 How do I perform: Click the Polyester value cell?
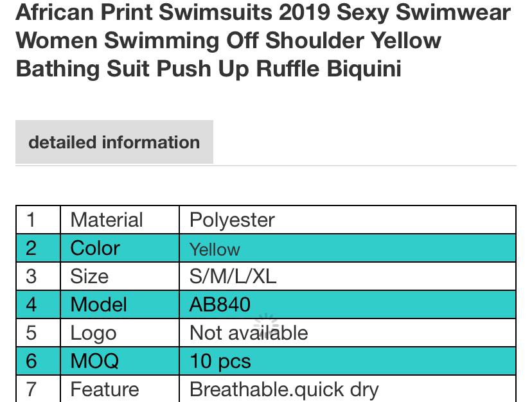232,220
